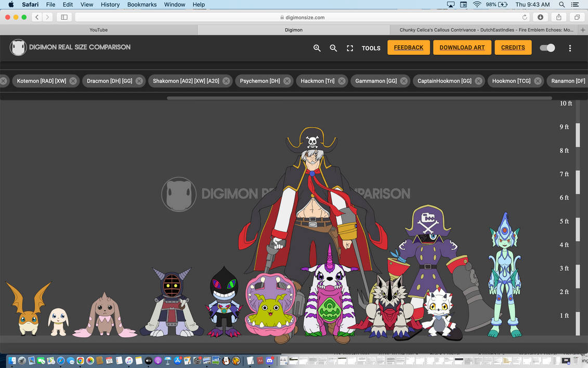Remove the Hackmon [Tri] chip

[x=342, y=81]
